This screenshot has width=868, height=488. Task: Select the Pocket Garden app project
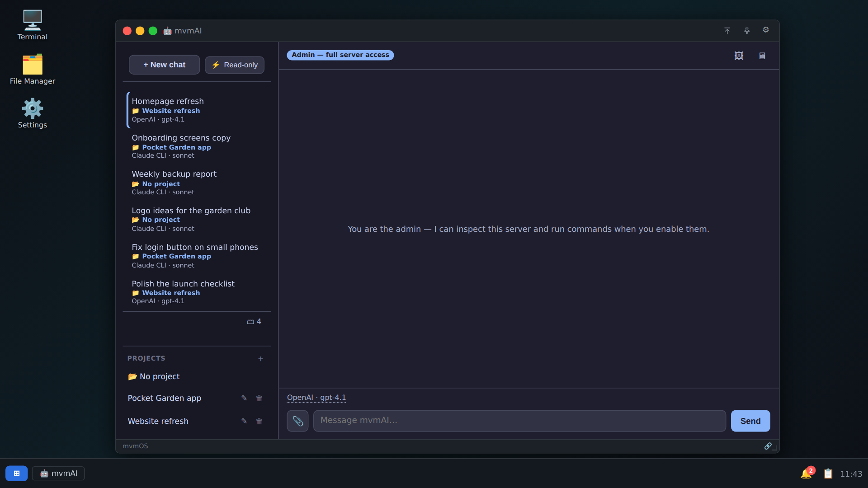click(x=165, y=398)
